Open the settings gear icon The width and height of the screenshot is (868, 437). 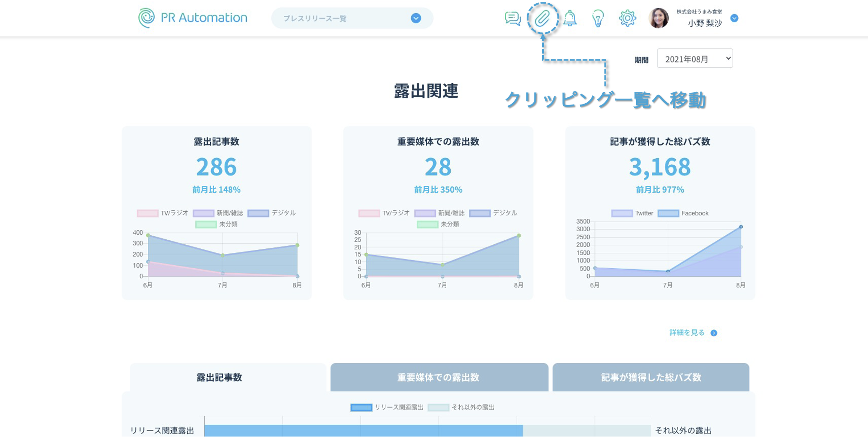627,19
